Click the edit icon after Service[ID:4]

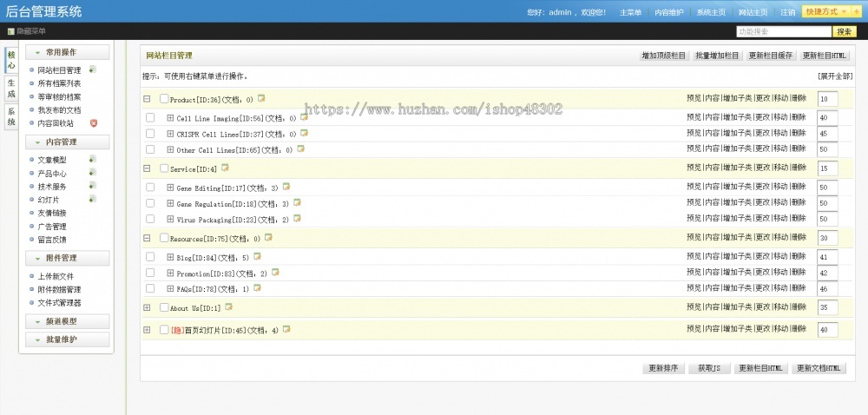coord(225,168)
